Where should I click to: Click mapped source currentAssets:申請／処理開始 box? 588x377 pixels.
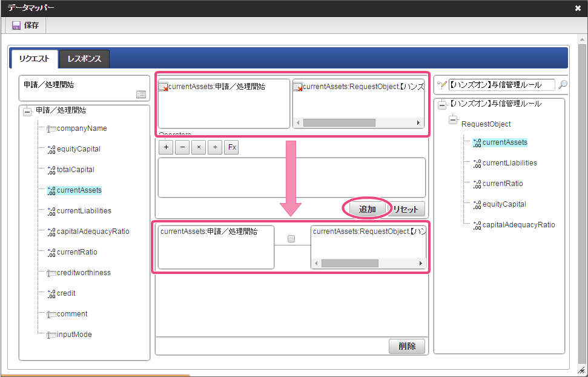pos(216,247)
